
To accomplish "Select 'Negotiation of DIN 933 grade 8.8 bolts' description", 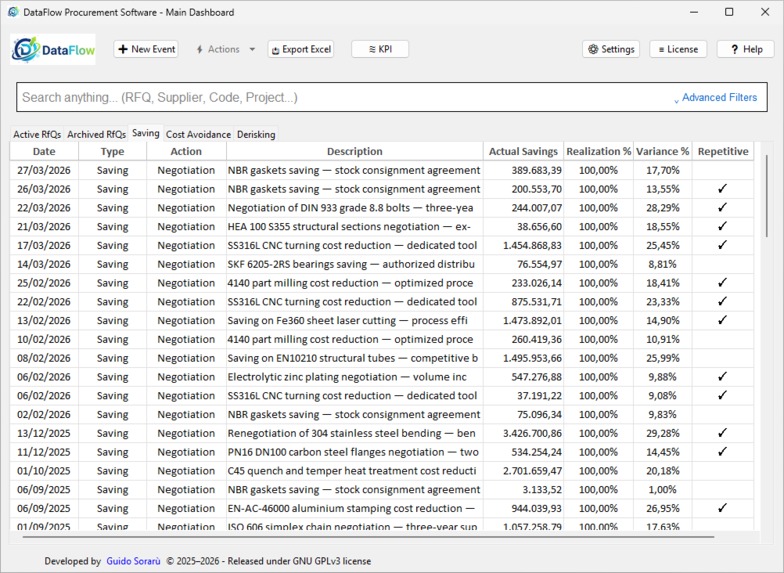I will click(x=354, y=208).
